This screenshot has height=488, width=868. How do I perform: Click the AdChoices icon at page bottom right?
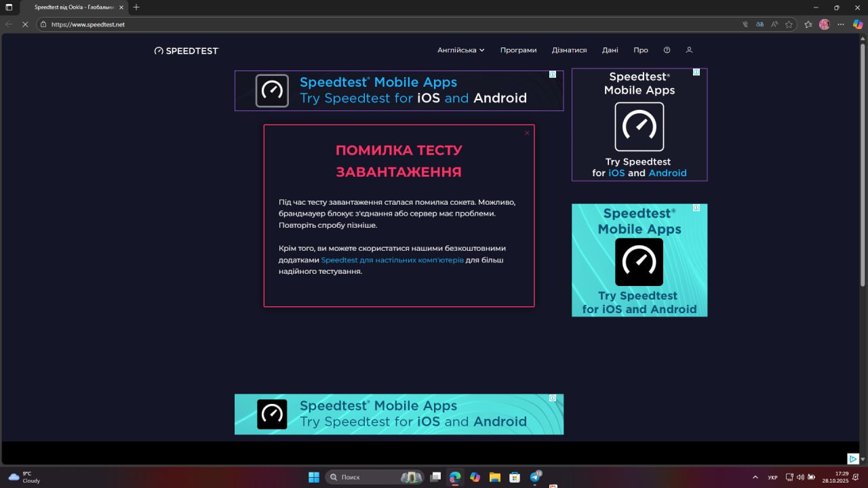tap(854, 459)
